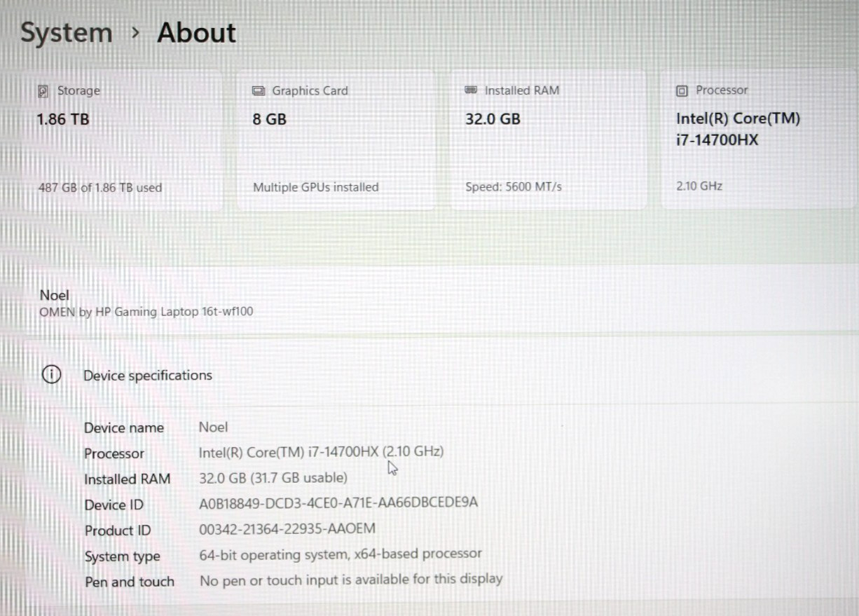Click '64-bit operating system' value
This screenshot has height=616, width=859.
[x=341, y=554]
